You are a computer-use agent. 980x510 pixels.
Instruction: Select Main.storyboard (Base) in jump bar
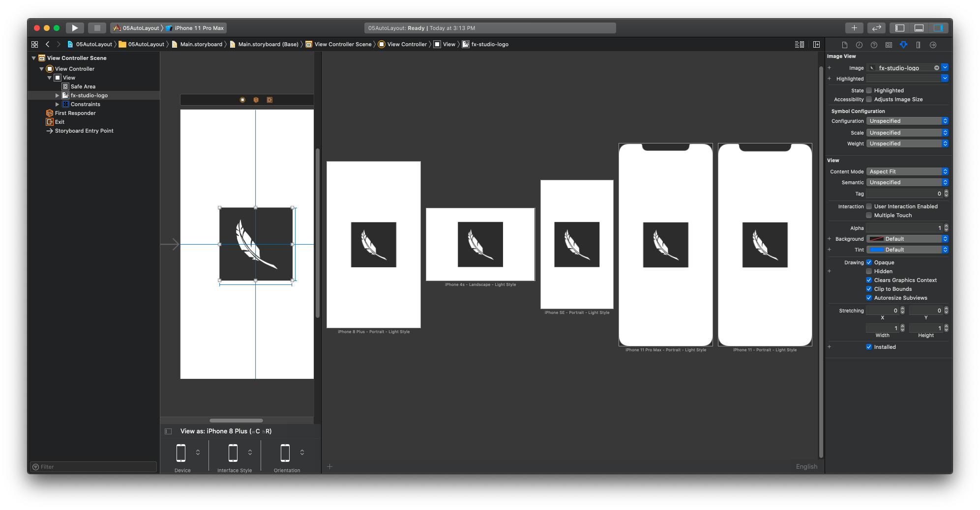click(264, 44)
